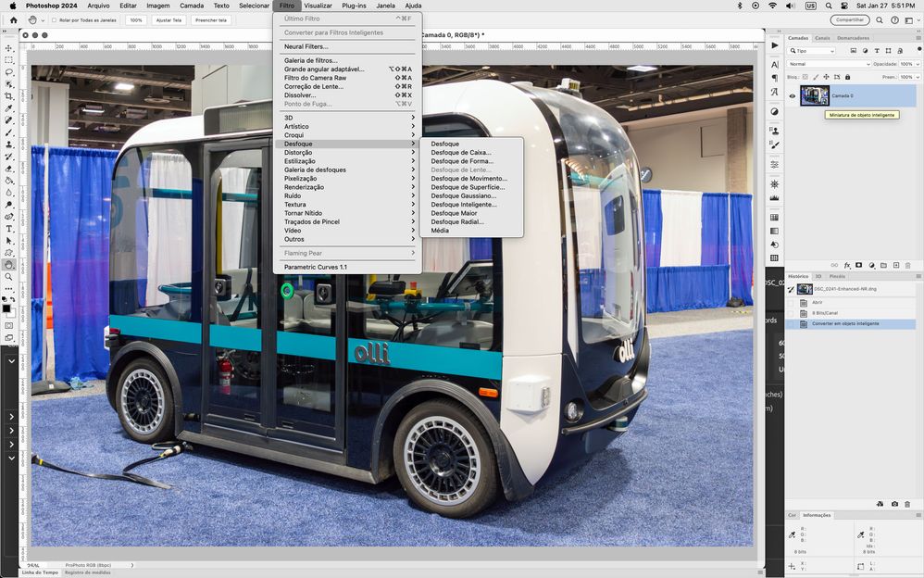Screen dimensions: 924x578
Task: Click the Play actions panel icon
Action: (774, 45)
